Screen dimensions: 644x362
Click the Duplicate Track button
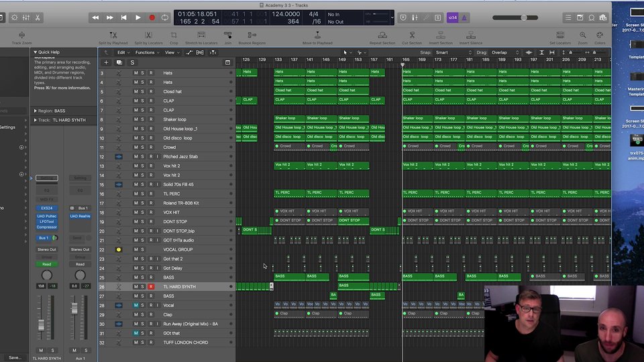point(119,62)
